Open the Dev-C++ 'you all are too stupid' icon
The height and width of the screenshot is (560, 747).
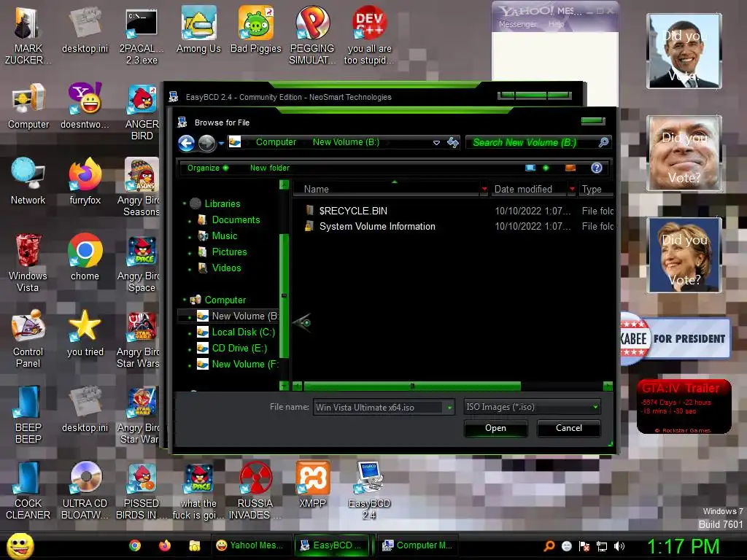[369, 35]
